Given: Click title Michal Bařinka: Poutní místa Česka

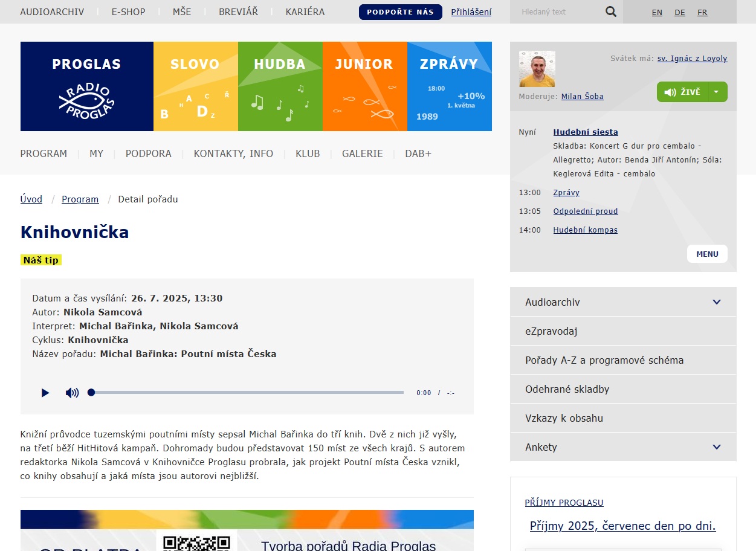Looking at the screenshot, I should (188, 354).
